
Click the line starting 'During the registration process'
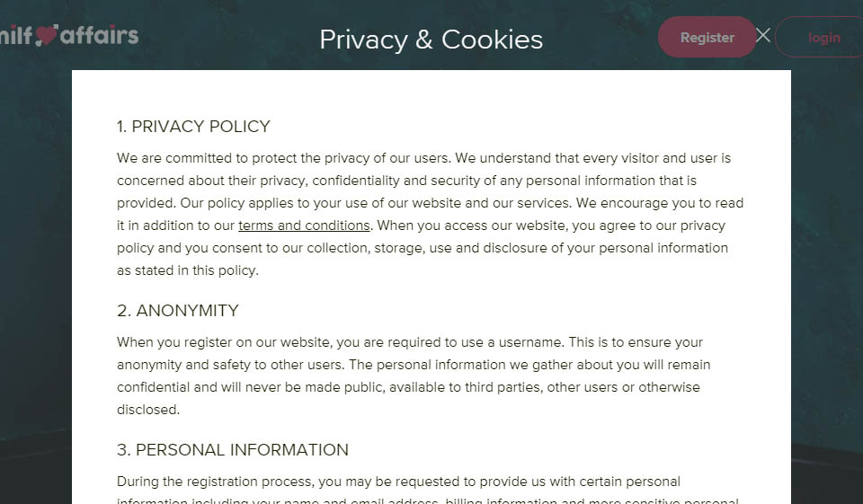pos(398,482)
